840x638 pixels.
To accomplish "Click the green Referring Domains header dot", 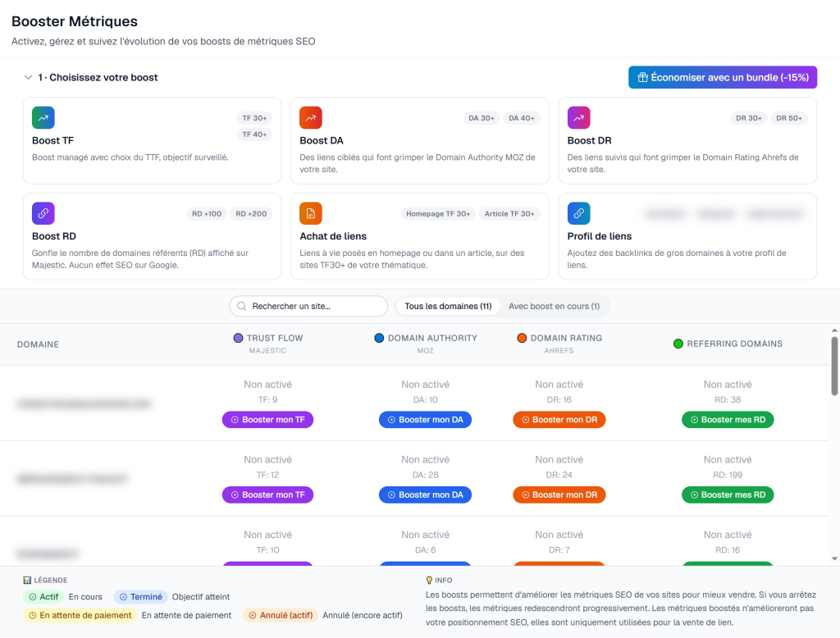I will tap(678, 344).
